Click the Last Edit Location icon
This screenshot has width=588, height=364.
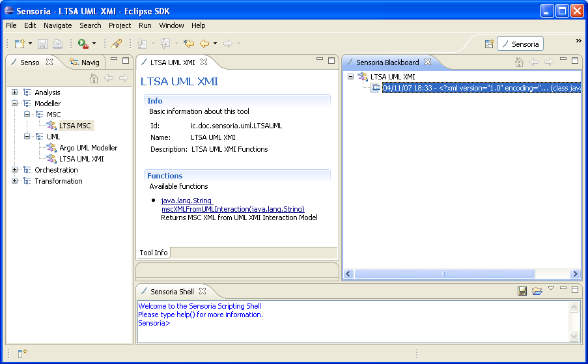point(189,44)
